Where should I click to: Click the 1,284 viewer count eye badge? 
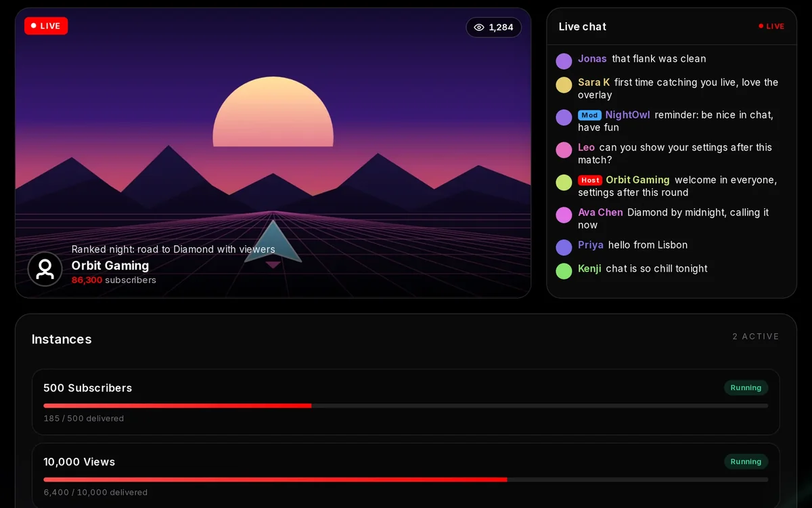(494, 27)
